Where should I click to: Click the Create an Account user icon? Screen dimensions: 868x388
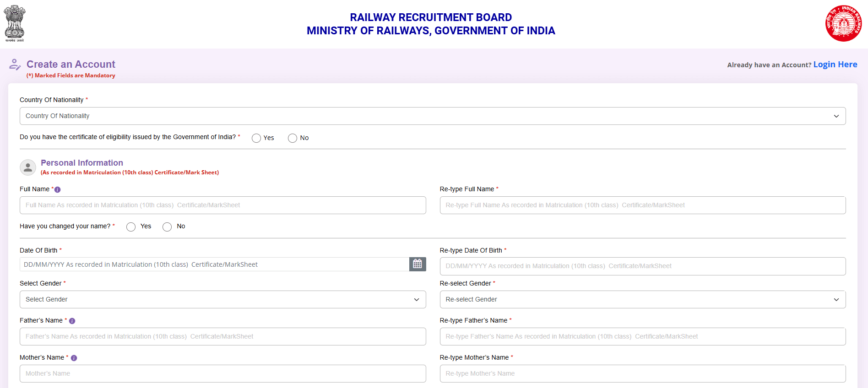15,65
